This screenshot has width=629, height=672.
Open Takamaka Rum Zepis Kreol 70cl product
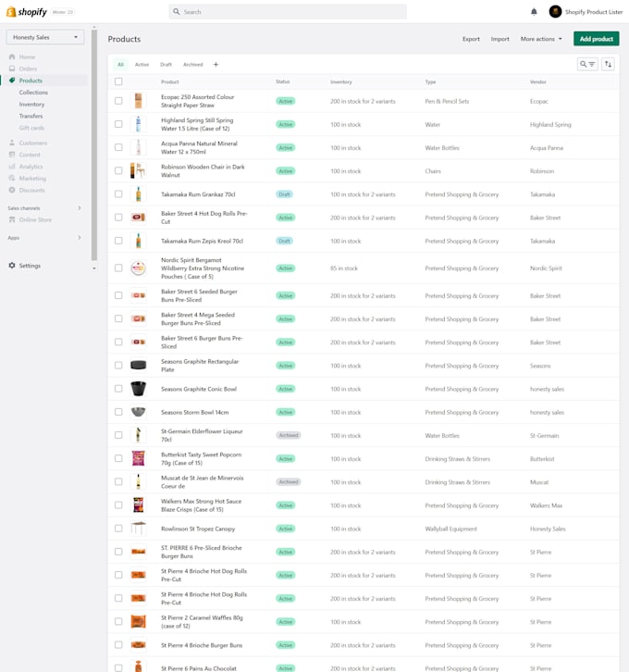coord(202,241)
